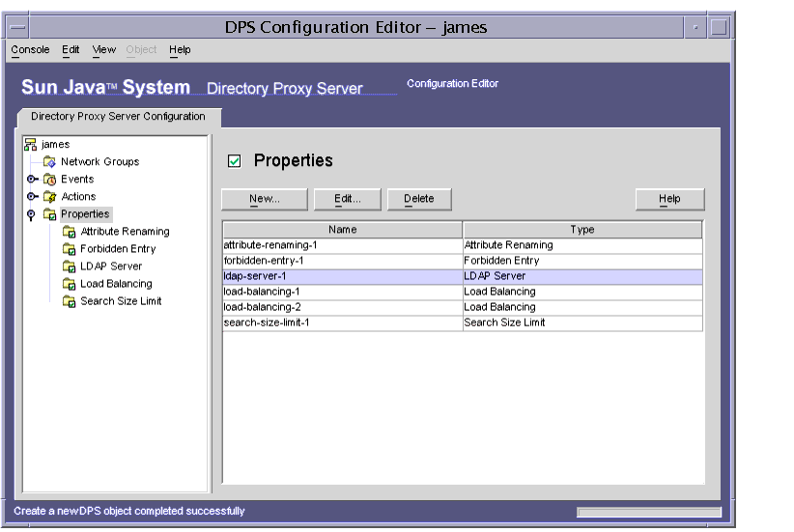This screenshot has height=532, width=794.
Task: Expand the Events tree node
Action: coord(33,180)
